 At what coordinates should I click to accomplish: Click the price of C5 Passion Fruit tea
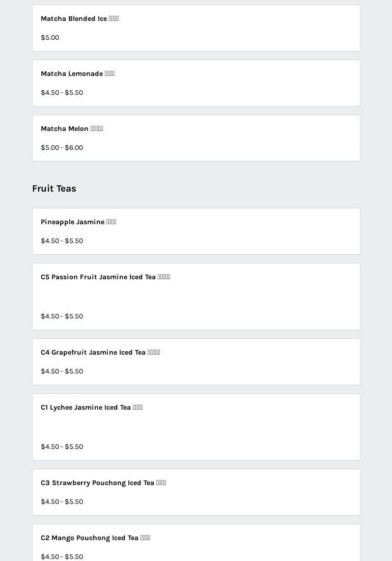[62, 316]
